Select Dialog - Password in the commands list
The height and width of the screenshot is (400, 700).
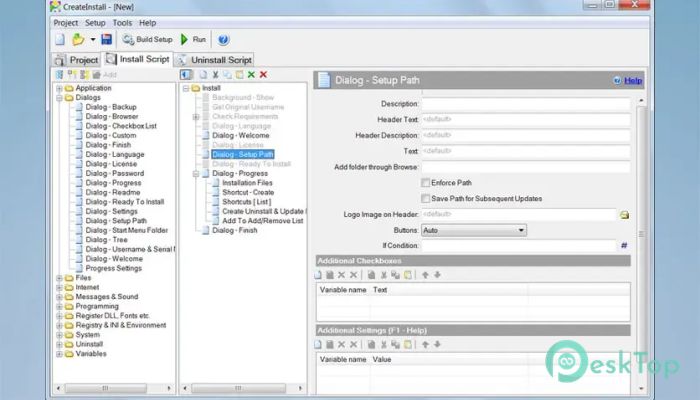click(115, 174)
